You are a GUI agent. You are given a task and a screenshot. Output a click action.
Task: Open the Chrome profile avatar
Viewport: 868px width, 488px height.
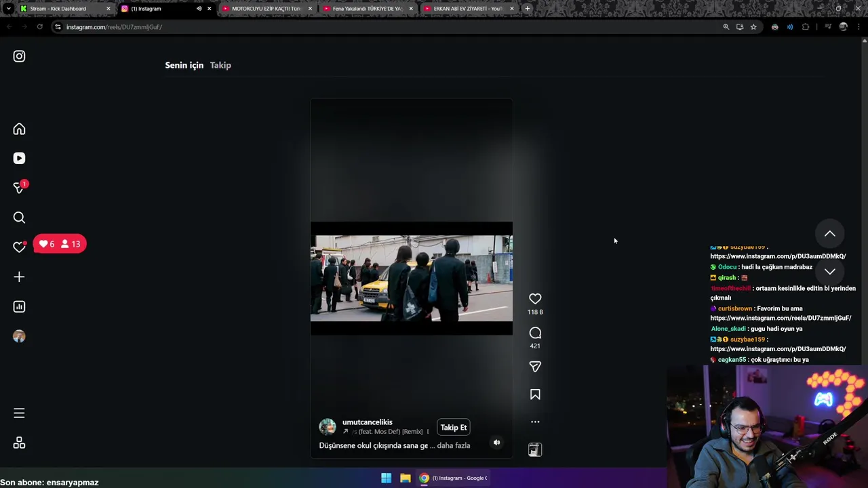(843, 27)
